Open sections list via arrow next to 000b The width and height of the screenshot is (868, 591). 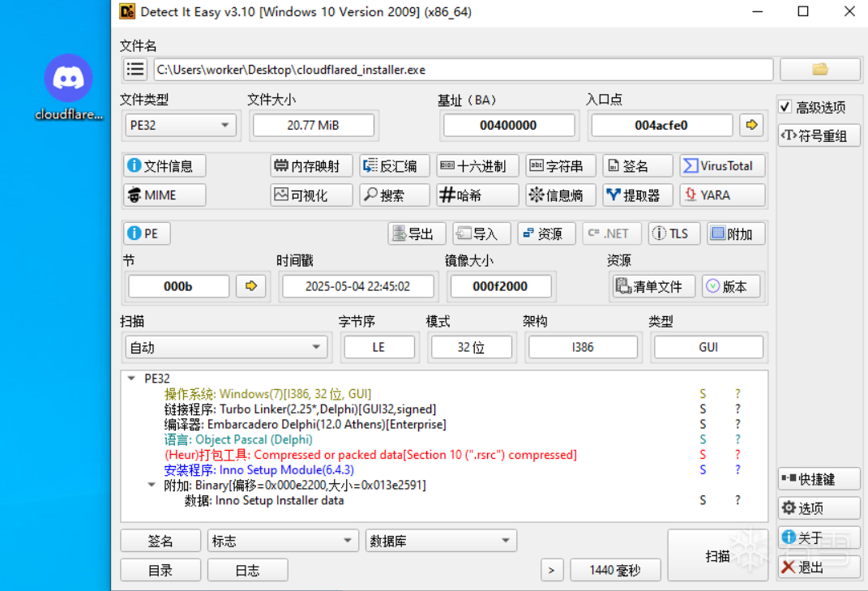(x=250, y=286)
